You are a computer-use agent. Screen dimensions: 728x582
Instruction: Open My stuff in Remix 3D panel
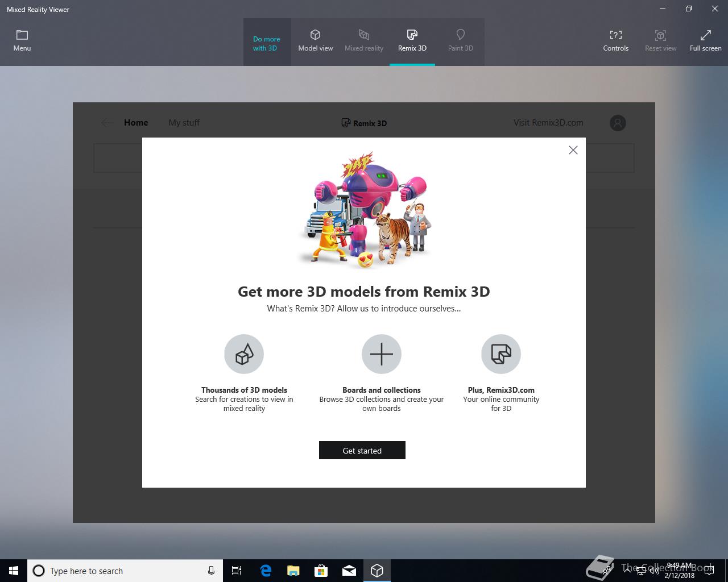pos(184,123)
